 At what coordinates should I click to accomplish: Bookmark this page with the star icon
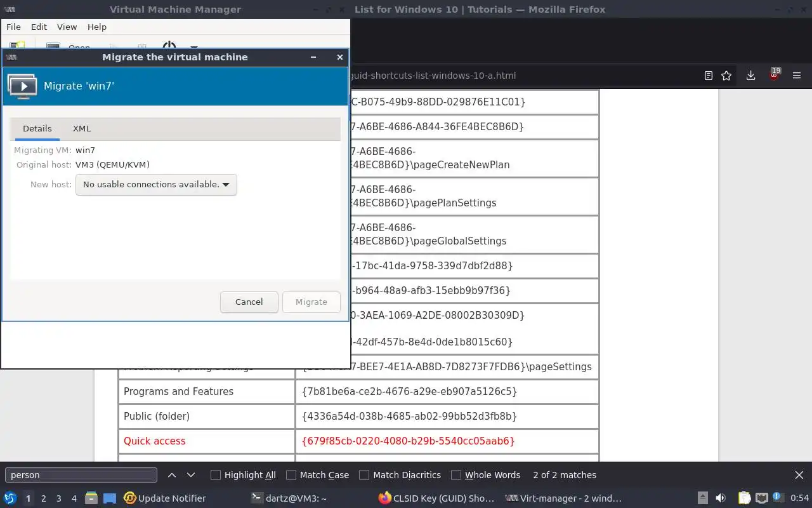coord(726,76)
